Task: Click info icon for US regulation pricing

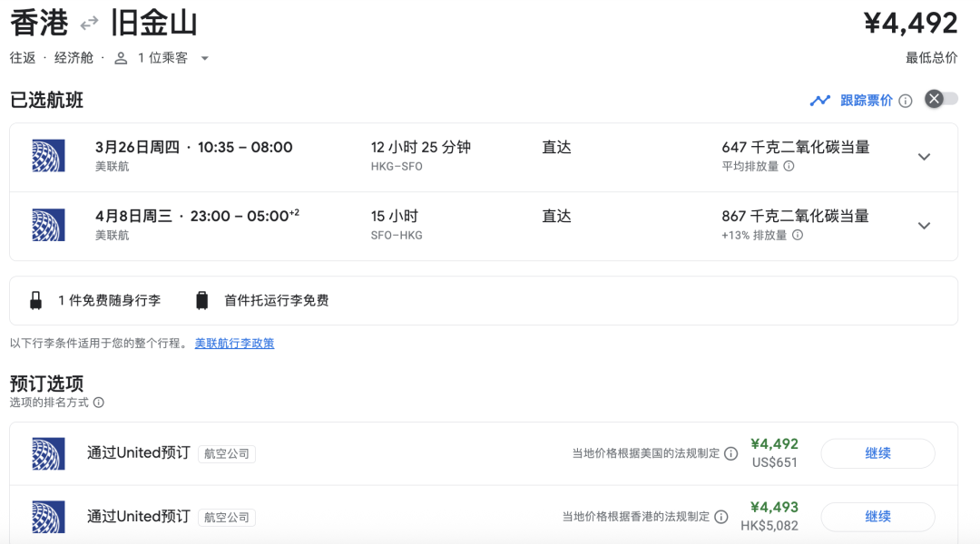Action: (x=730, y=453)
